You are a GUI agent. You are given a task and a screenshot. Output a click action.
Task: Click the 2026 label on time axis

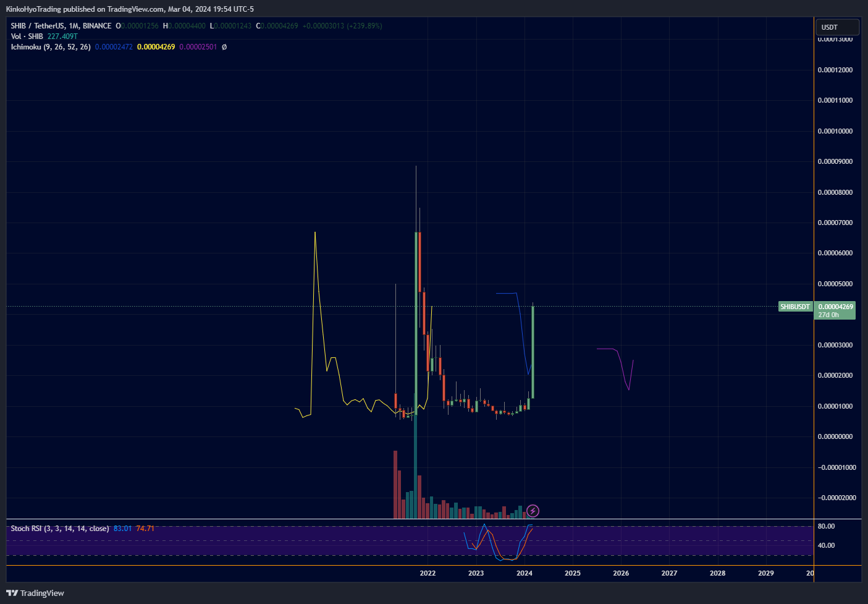(621, 573)
